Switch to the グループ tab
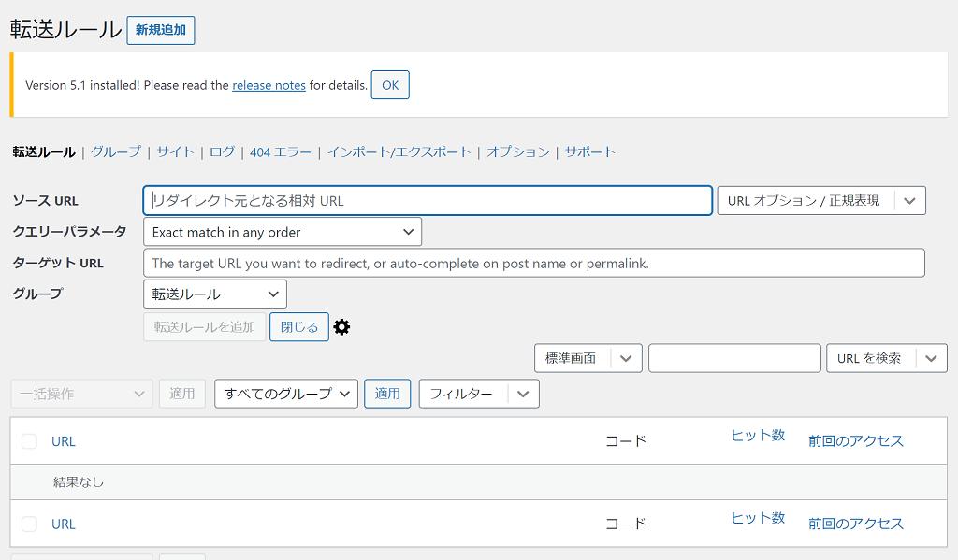This screenshot has width=958, height=560. (x=115, y=151)
